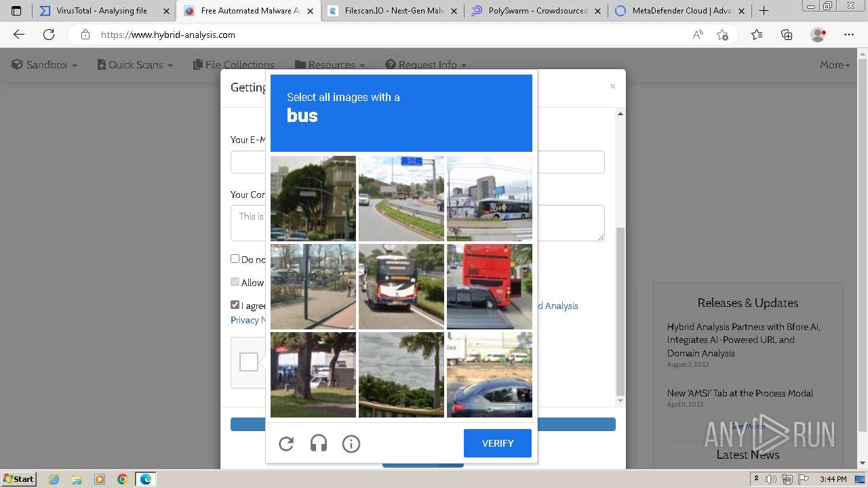Open Action Center flag icon

coord(803,479)
